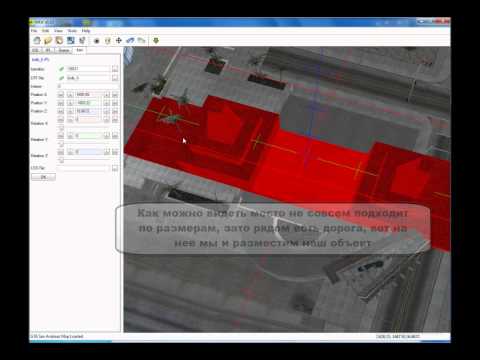Click the orange tag toolbar icon
Screen dimensions: 480x360
coord(59,41)
